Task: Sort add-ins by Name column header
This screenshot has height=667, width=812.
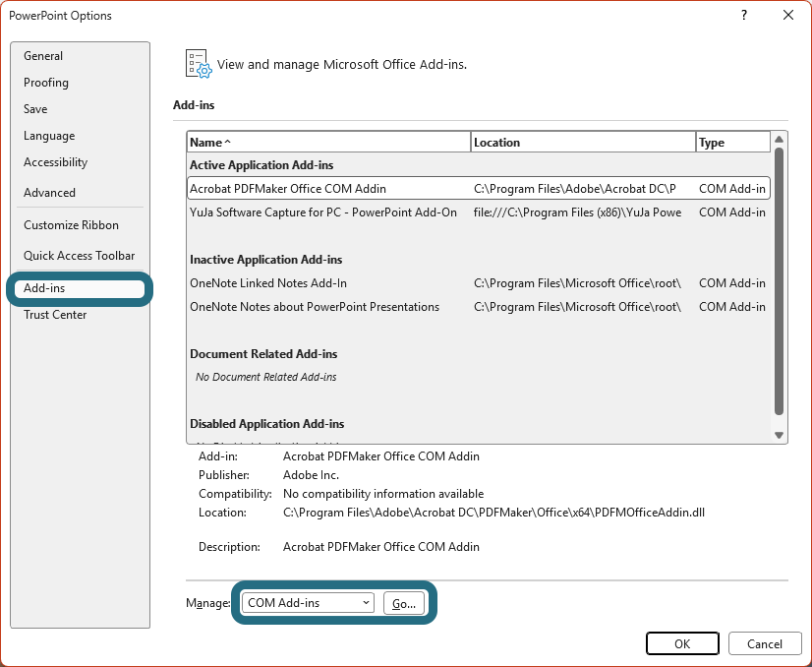Action: [x=329, y=142]
